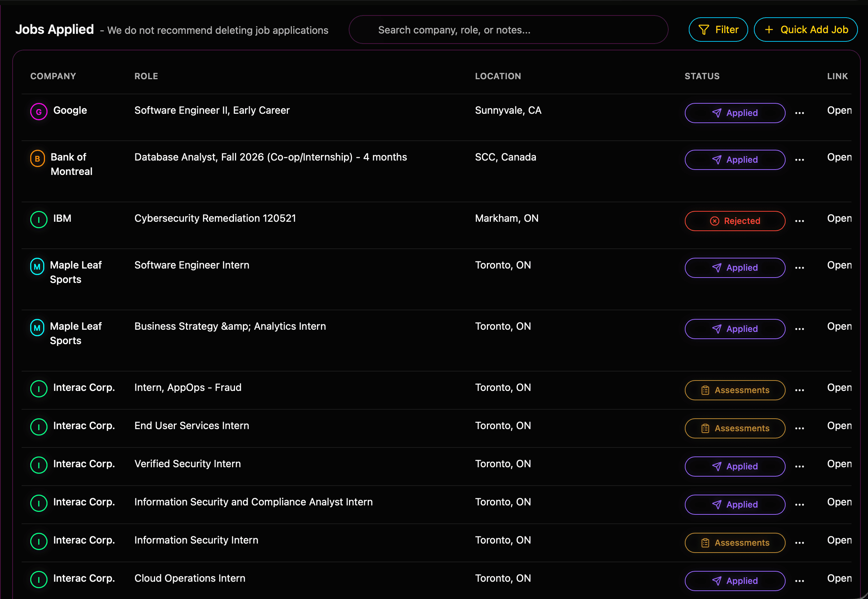Open link for Bank of Montreal job
The image size is (868, 599).
click(839, 157)
